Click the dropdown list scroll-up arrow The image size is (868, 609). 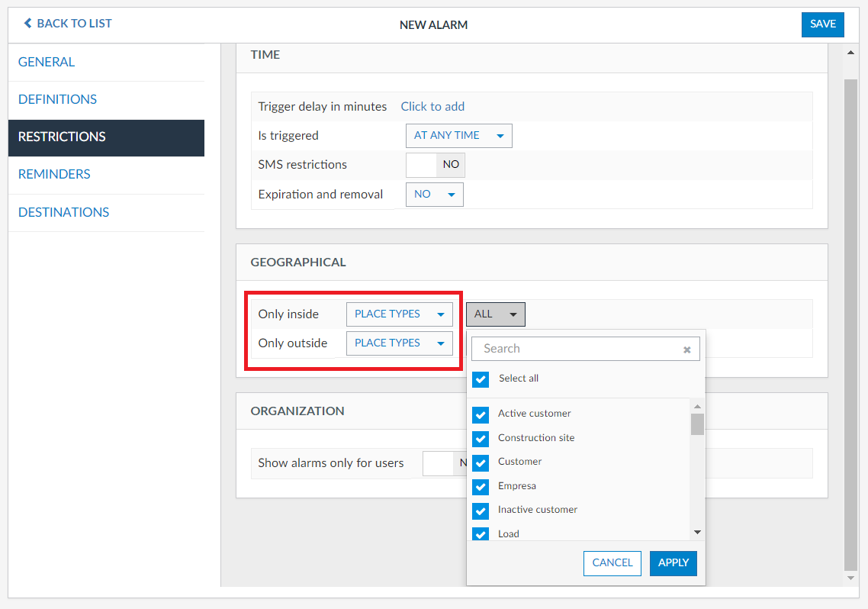click(x=697, y=407)
